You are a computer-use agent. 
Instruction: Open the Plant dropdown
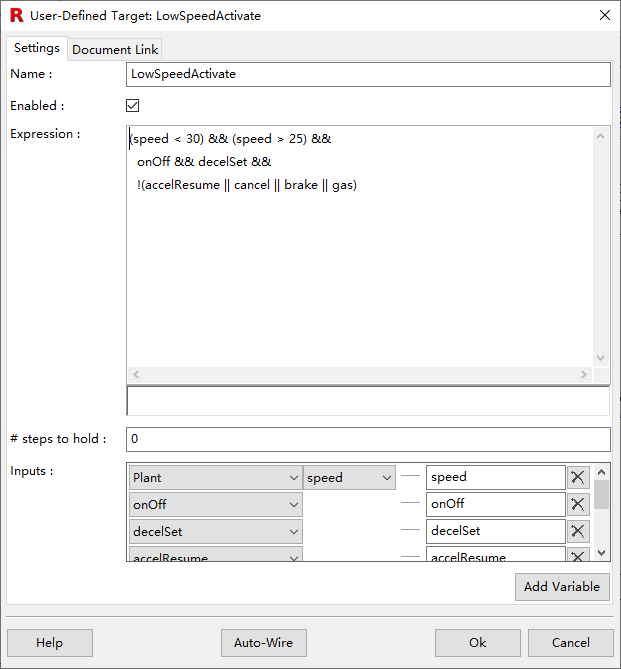pos(215,478)
